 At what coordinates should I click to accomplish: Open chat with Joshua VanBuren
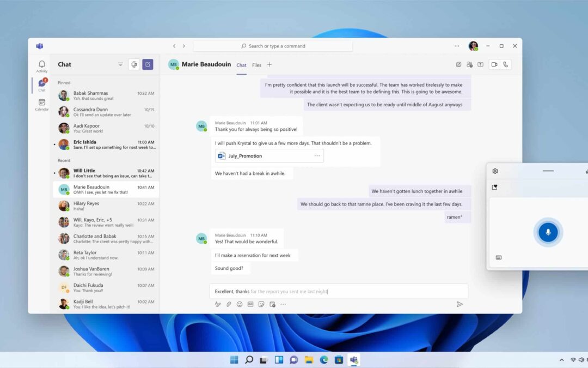106,271
